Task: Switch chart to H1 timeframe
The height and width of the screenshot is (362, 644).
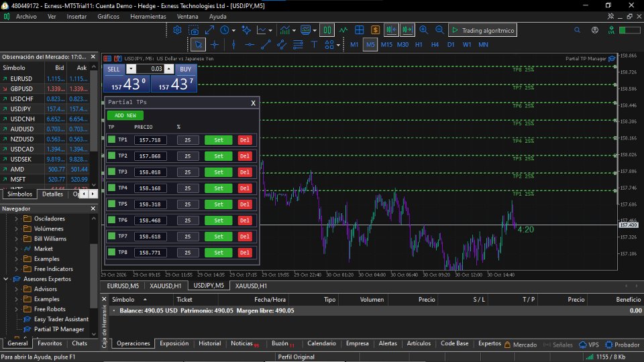Action: 419,44
